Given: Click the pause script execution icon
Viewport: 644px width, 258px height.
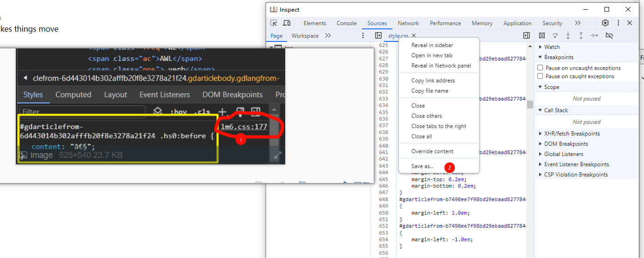Looking at the screenshot, I should [542, 35].
